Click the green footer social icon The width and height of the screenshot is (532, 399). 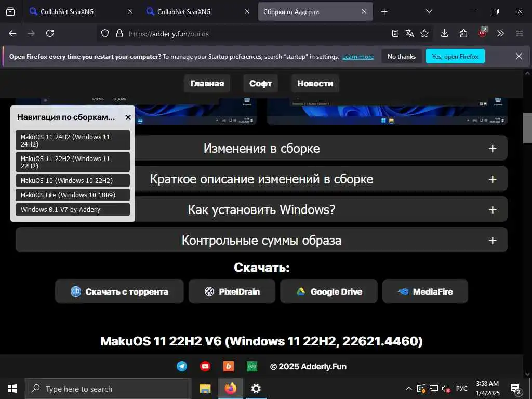[252, 366]
